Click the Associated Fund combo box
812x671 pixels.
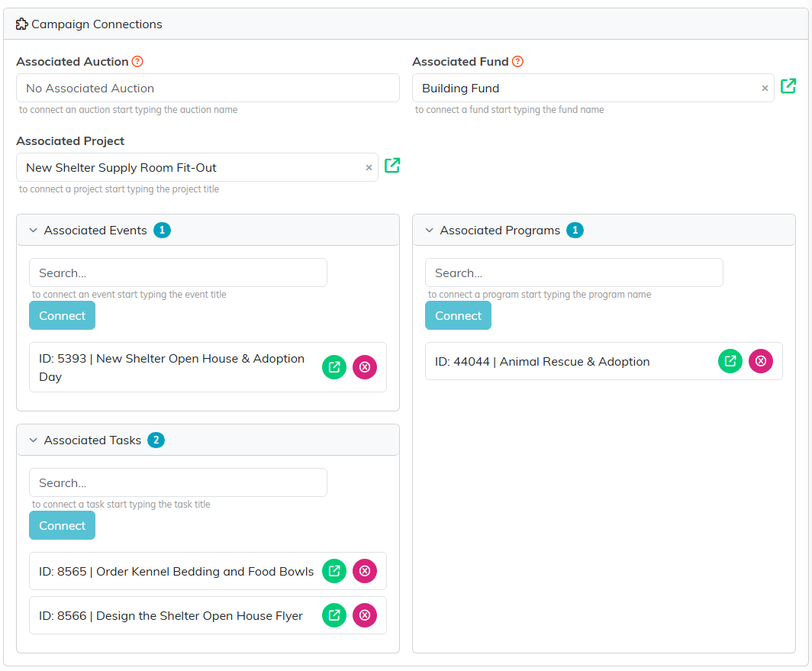tap(593, 88)
